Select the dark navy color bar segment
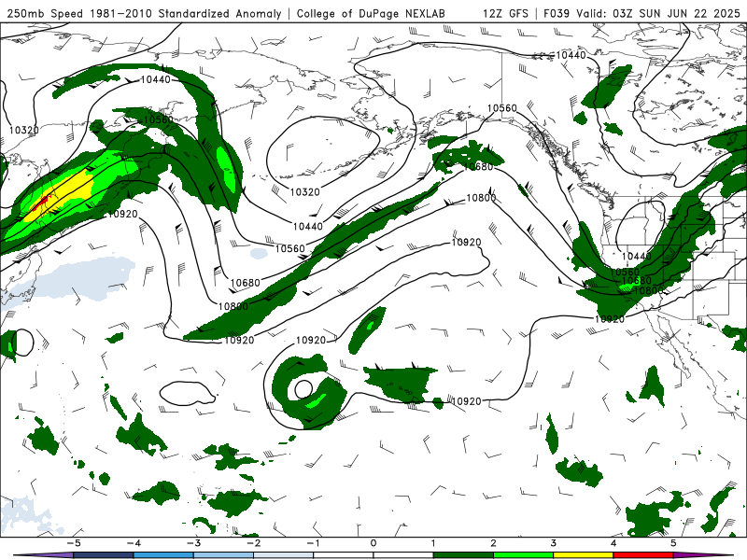Image resolution: width=747 pixels, height=560 pixels. [104, 555]
